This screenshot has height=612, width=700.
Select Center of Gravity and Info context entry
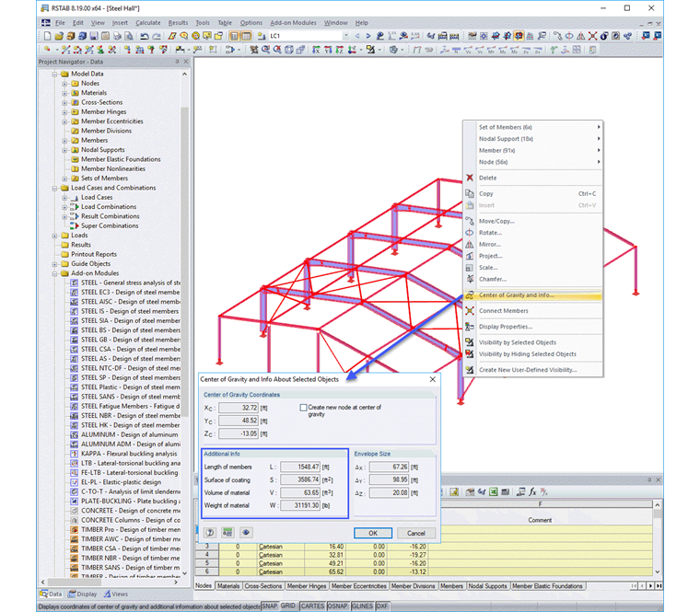point(533,295)
